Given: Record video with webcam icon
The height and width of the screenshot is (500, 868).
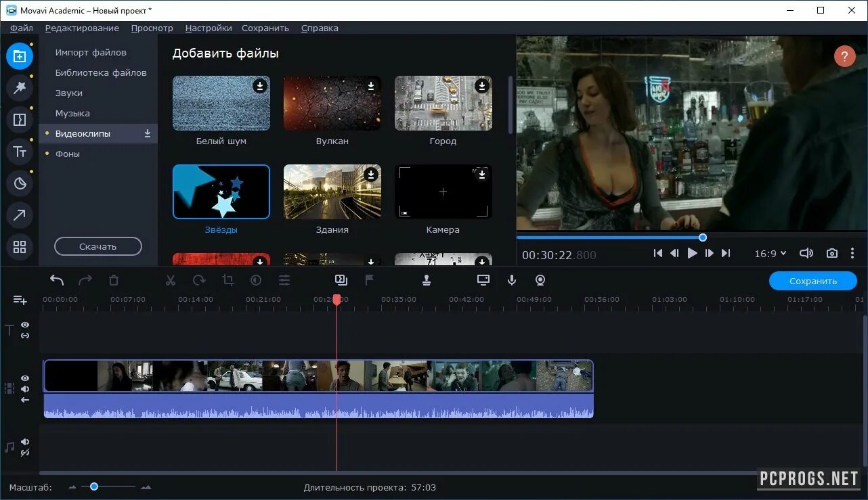Looking at the screenshot, I should tap(540, 280).
